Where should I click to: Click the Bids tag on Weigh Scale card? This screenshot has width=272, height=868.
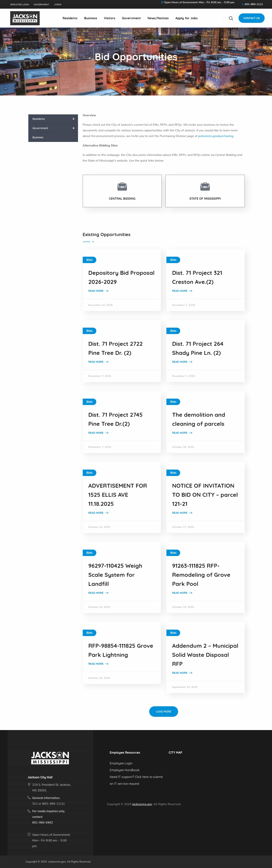pyautogui.click(x=89, y=553)
